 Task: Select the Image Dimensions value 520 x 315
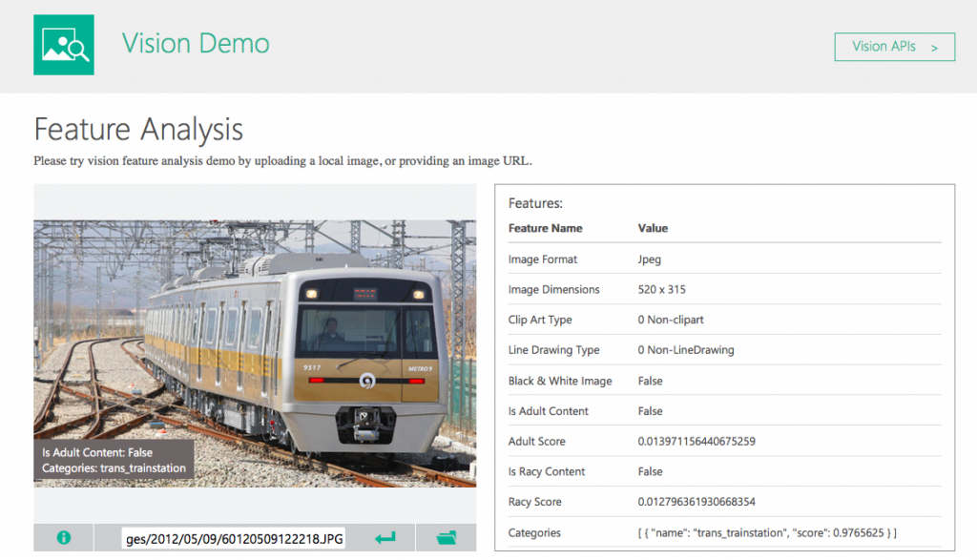(x=661, y=290)
